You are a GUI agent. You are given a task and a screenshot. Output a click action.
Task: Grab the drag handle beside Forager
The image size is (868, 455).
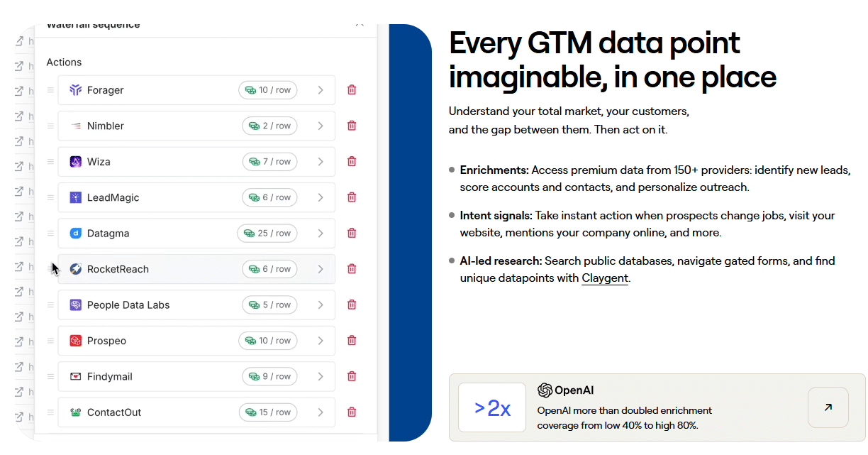click(50, 90)
